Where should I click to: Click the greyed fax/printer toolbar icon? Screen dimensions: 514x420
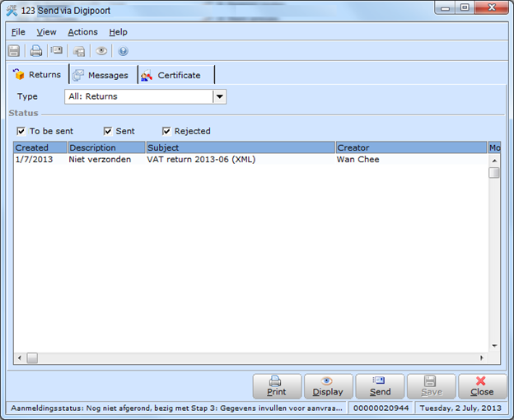tap(79, 51)
